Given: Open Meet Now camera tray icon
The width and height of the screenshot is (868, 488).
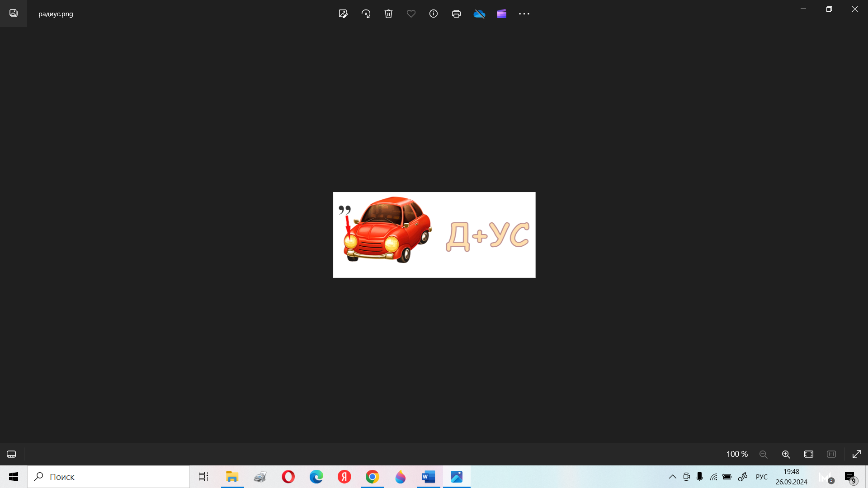Looking at the screenshot, I should click(686, 477).
